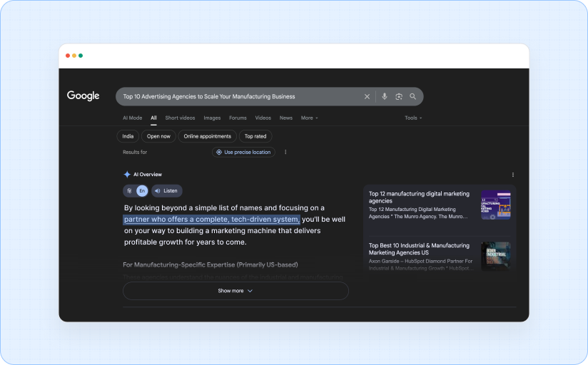Click the Results for label
The height and width of the screenshot is (365, 588).
coord(135,152)
